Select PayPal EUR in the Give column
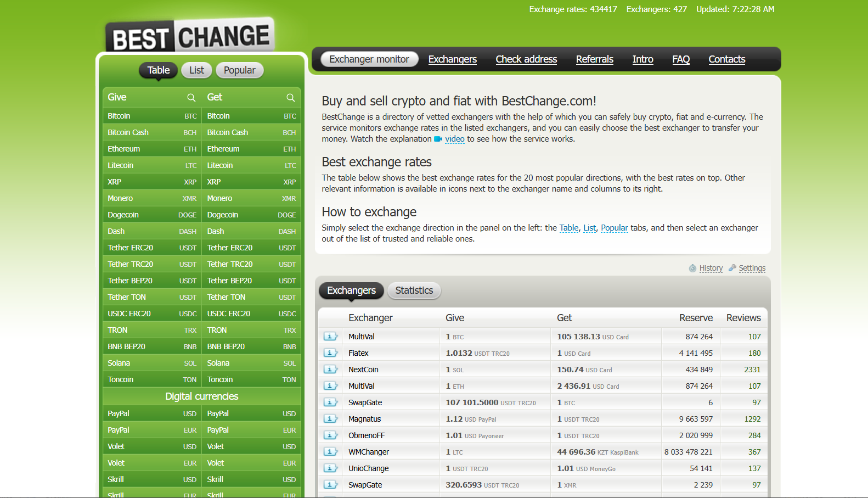 [x=152, y=430]
